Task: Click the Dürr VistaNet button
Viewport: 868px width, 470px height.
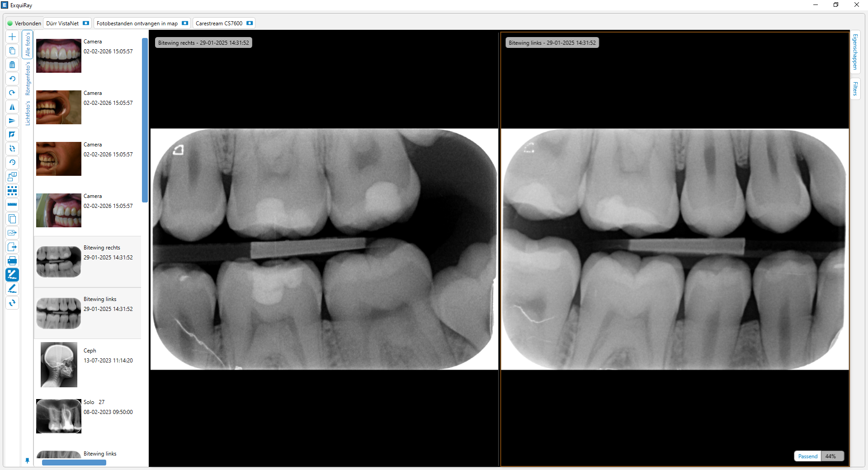Action: click(67, 23)
